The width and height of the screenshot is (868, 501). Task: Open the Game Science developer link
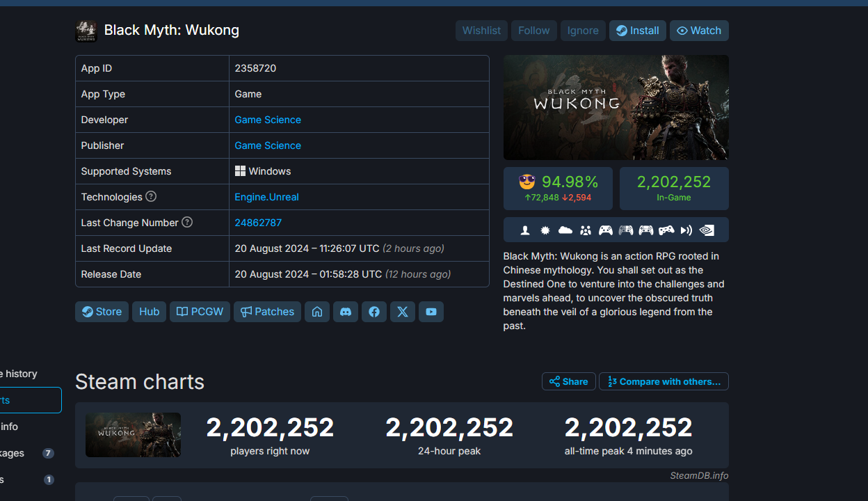[268, 120]
